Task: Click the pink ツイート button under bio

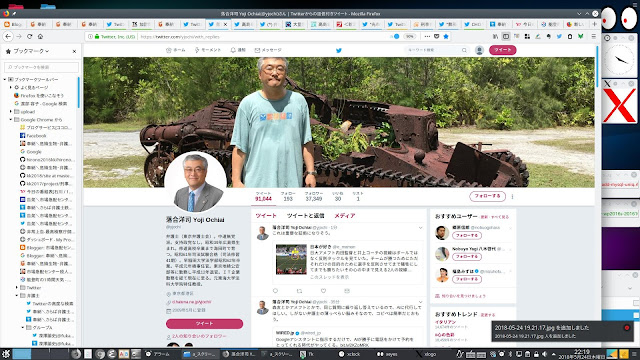Action: coord(204,324)
